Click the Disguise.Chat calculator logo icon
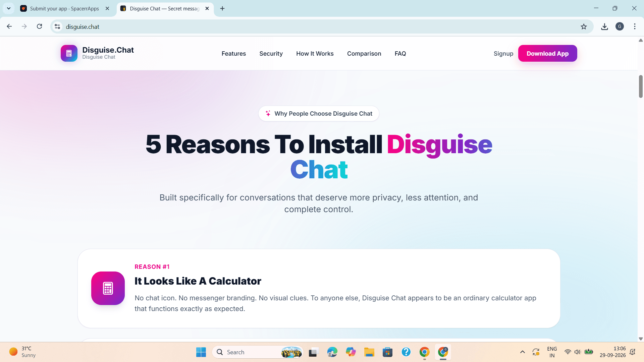 (x=69, y=53)
